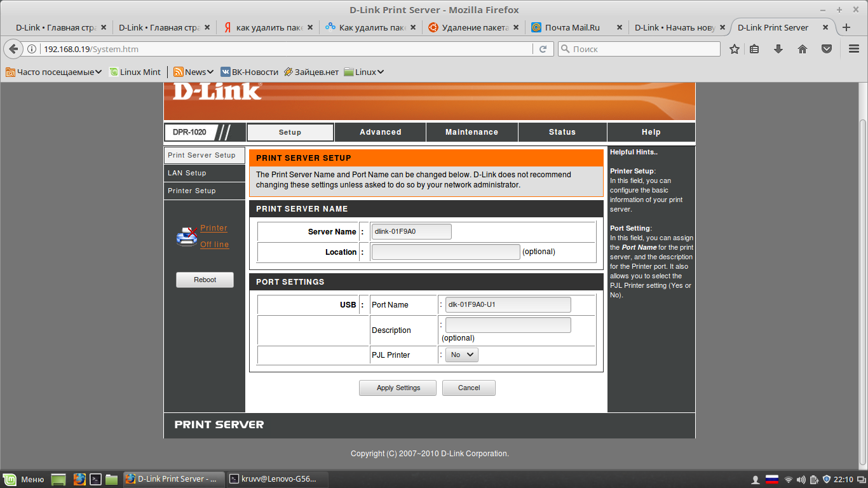The height and width of the screenshot is (488, 868).
Task: Cancel the print server changes
Action: pos(469,388)
